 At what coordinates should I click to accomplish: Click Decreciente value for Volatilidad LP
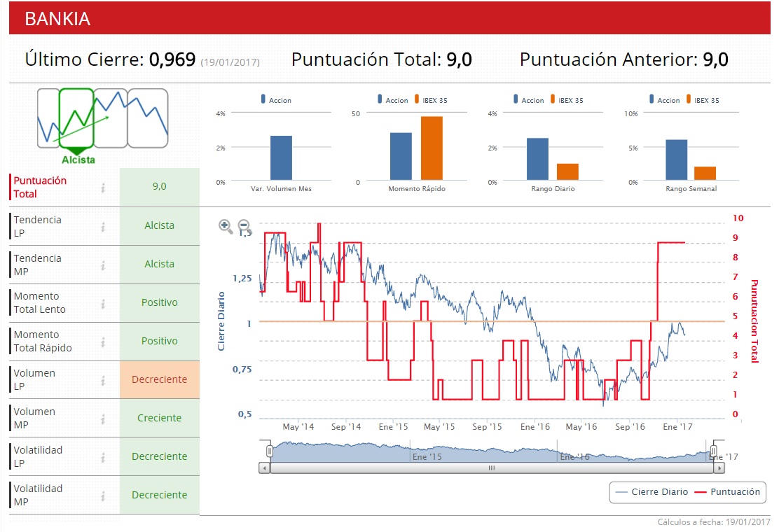tap(160, 456)
